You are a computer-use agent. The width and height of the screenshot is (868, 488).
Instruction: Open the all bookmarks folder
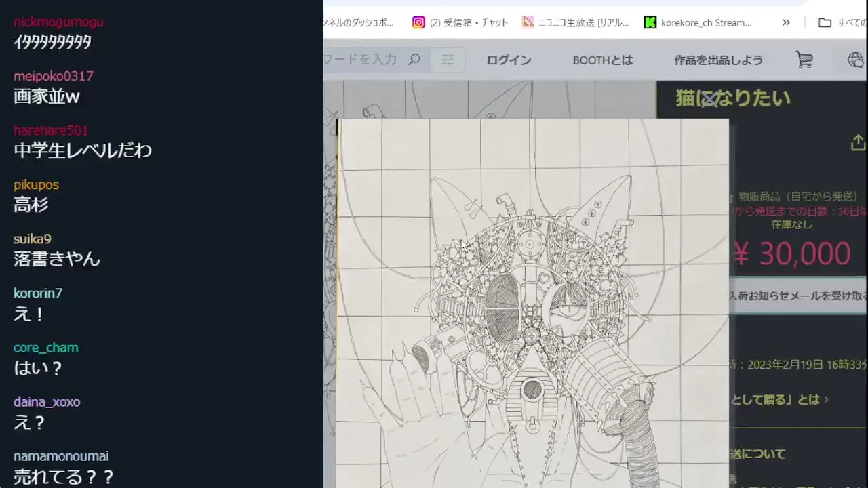pos(843,22)
